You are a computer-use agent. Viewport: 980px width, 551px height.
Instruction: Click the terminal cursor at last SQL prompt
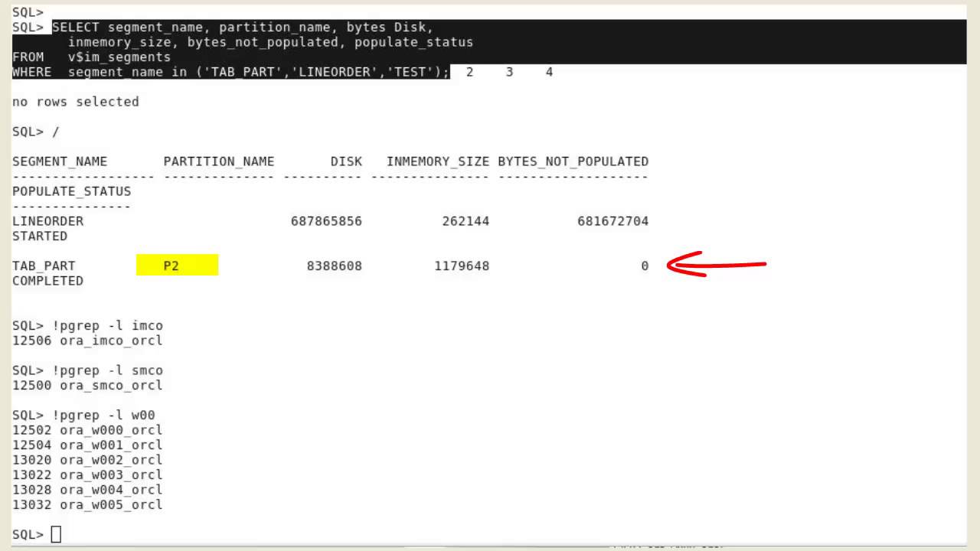click(56, 534)
